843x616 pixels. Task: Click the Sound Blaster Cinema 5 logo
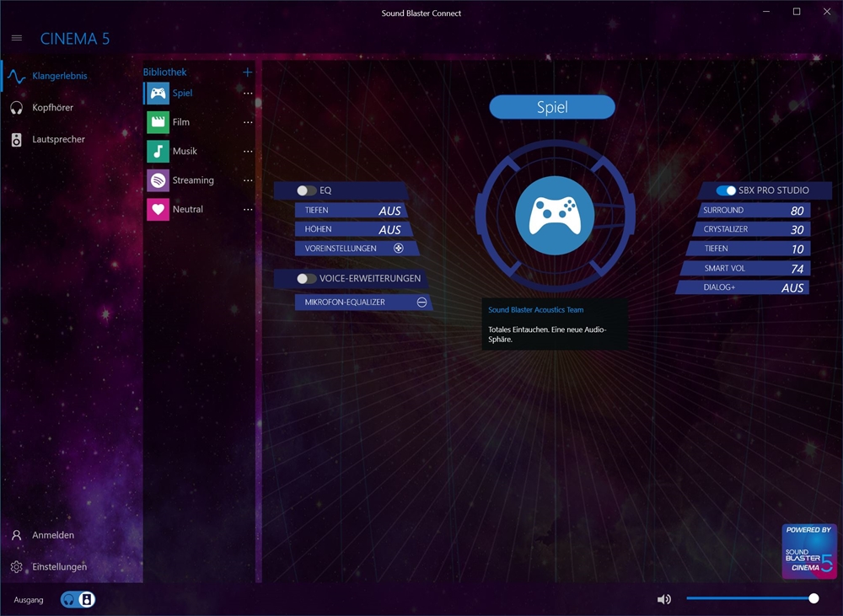(x=809, y=551)
